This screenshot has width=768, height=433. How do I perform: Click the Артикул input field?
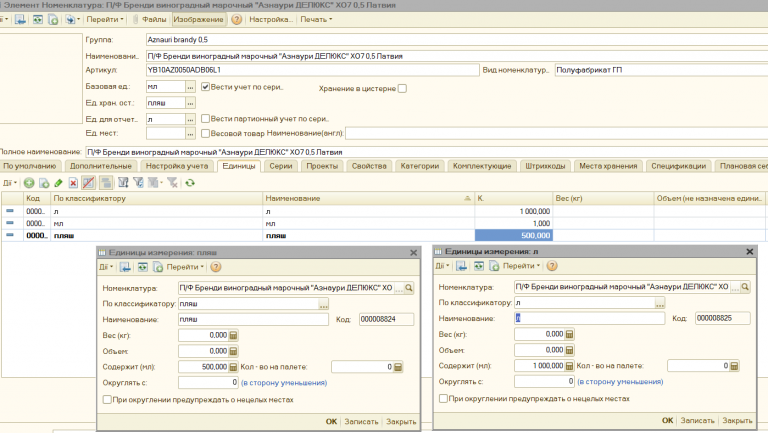(x=312, y=70)
